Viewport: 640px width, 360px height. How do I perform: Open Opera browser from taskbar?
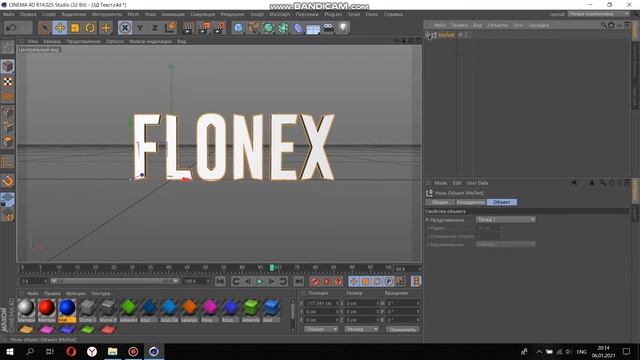[x=71, y=351]
